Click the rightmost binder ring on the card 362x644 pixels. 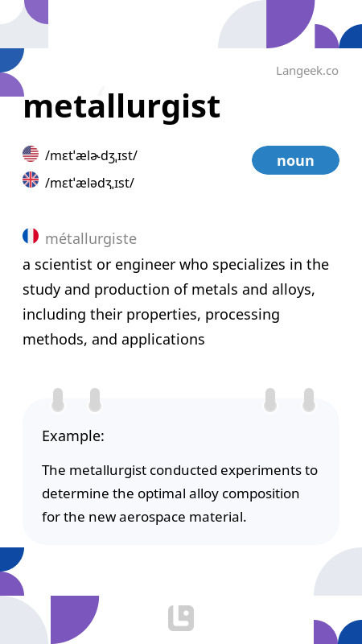click(x=309, y=399)
